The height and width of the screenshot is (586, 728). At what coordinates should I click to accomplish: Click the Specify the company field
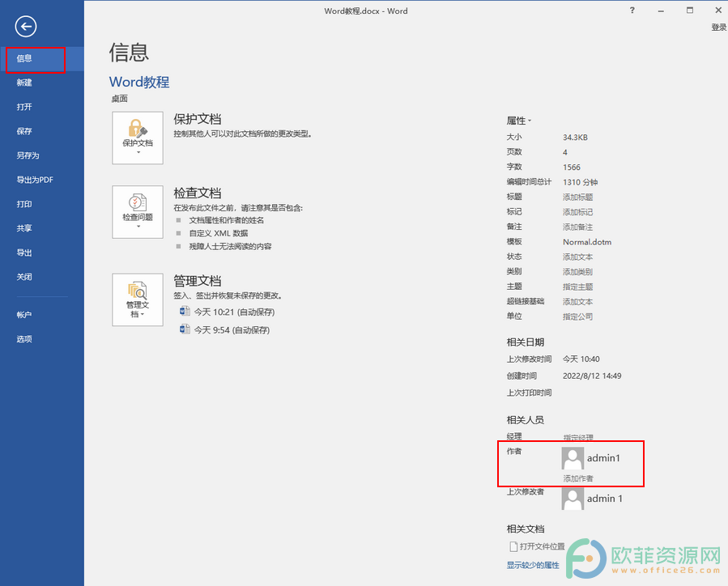pos(577,316)
